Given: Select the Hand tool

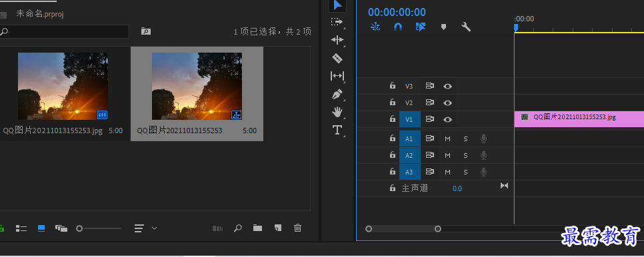Looking at the screenshot, I should (337, 112).
